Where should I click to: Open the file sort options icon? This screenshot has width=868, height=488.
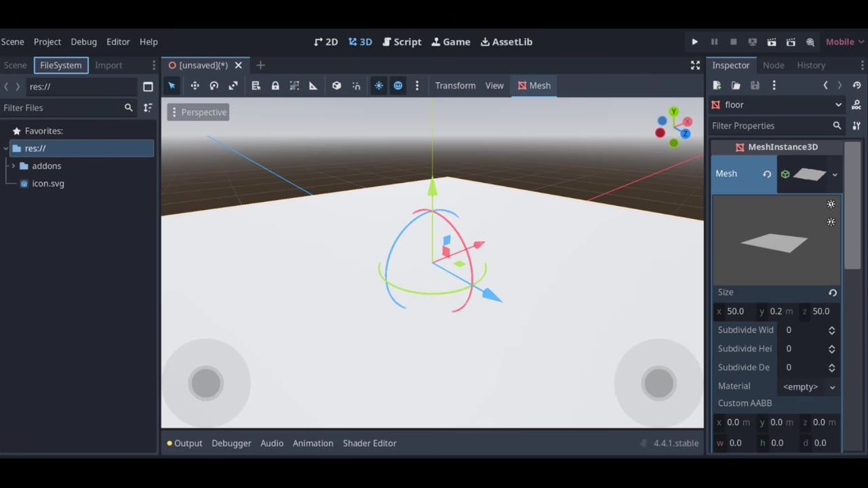coord(148,108)
